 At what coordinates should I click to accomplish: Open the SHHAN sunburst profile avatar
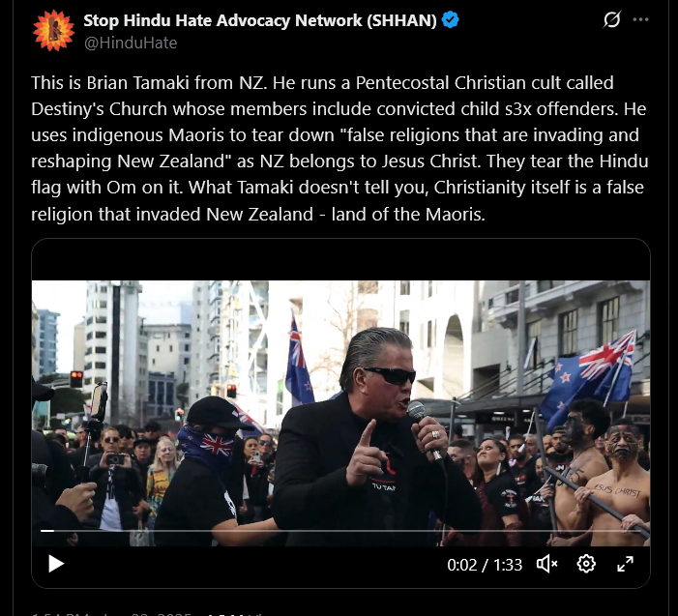pyautogui.click(x=53, y=30)
